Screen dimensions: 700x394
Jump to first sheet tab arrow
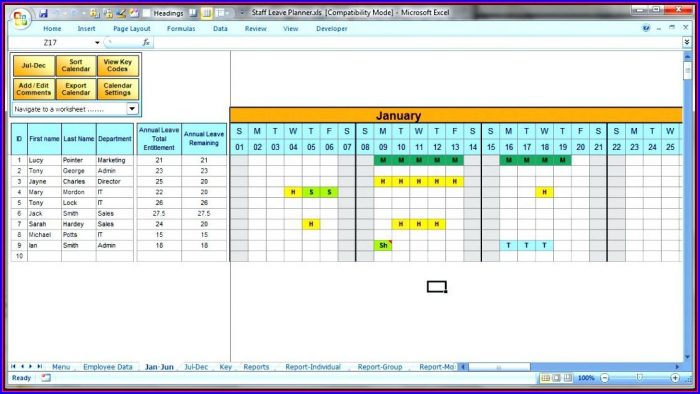pyautogui.click(x=13, y=366)
